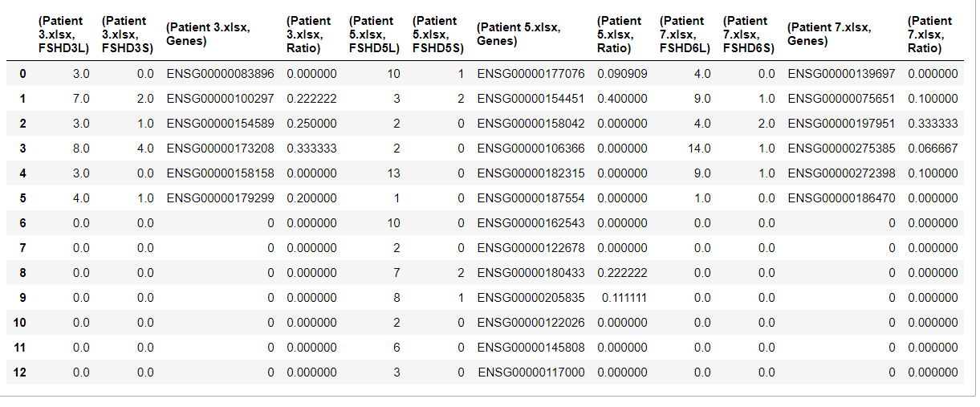Screen dimensions: 980x407
Task: Select value 13 in FSHD5L column
Action: 393,173
